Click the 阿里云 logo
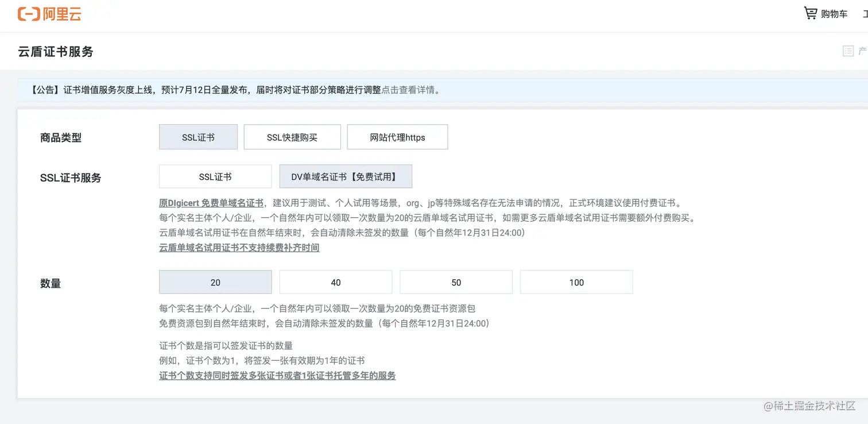868x424 pixels. pyautogui.click(x=49, y=14)
